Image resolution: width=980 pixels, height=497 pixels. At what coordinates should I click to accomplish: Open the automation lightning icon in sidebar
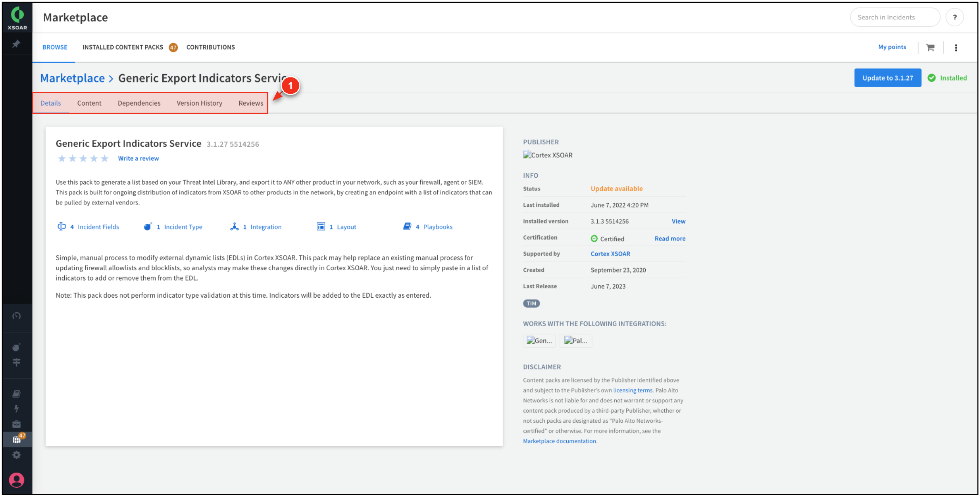click(16, 409)
